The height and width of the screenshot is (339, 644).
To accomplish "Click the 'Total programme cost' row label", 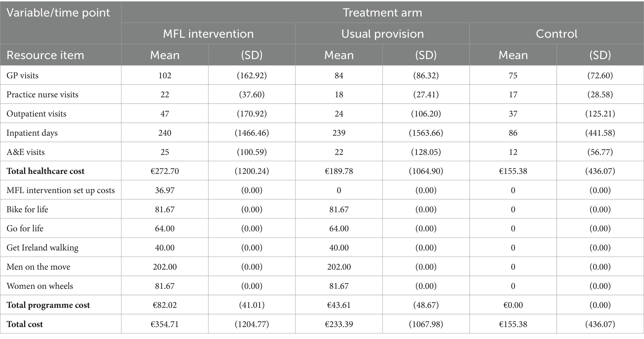I will [48, 305].
